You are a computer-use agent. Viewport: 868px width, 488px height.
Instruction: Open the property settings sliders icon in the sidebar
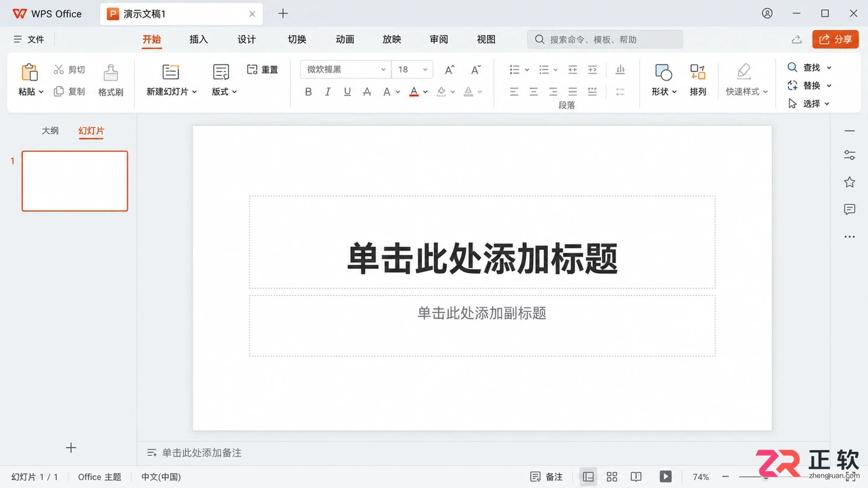point(850,155)
